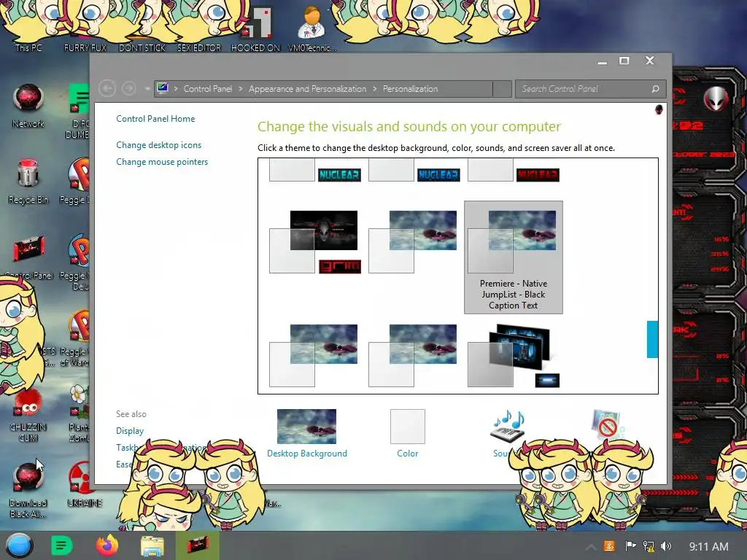
Task: Click the Control Panel breadcrumb
Action: (x=208, y=88)
